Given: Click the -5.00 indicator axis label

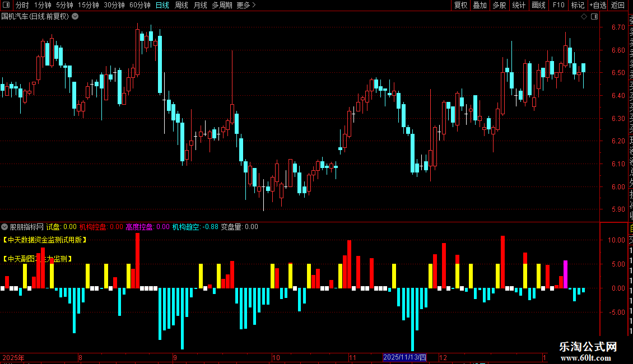Looking at the screenshot, I should (616, 312).
